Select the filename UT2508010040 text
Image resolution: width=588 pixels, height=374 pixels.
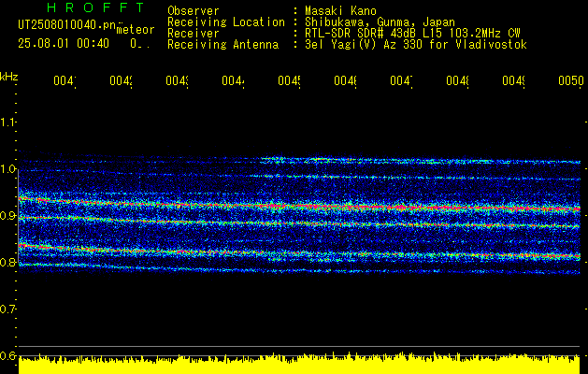point(67,24)
